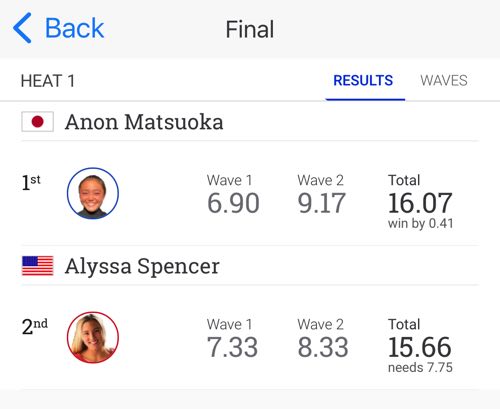Click the 1st place ranking label

click(x=31, y=183)
